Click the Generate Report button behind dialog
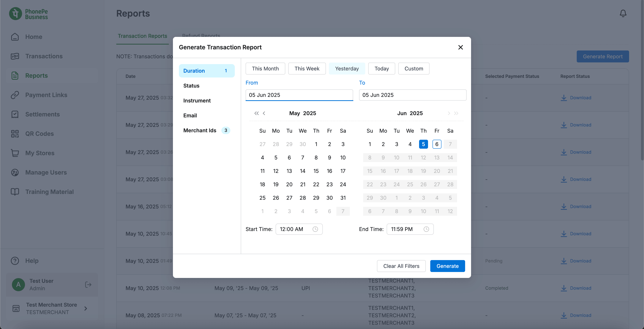The width and height of the screenshot is (644, 329). pos(603,56)
